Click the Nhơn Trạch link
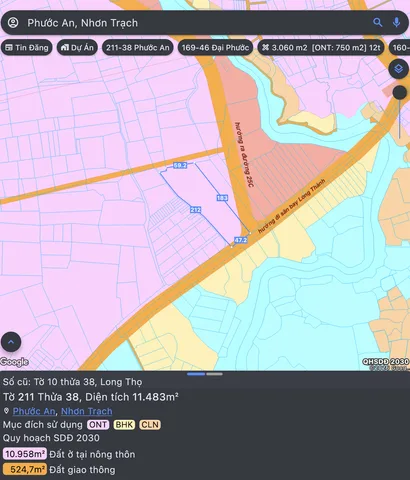Viewport: 410px width, 480px height. pos(87,411)
